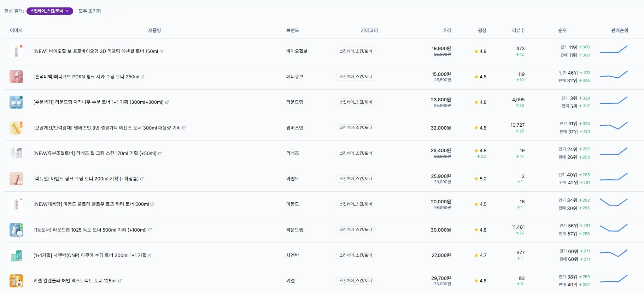Open product [NEW/유분조절토너] 라네즈 젤 크림 스킨
Image resolution: width=644 pixels, height=293 pixels.
click(x=95, y=153)
